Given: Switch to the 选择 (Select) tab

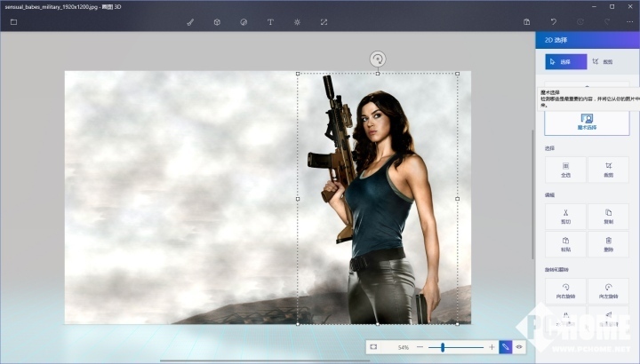Looking at the screenshot, I should (x=566, y=62).
